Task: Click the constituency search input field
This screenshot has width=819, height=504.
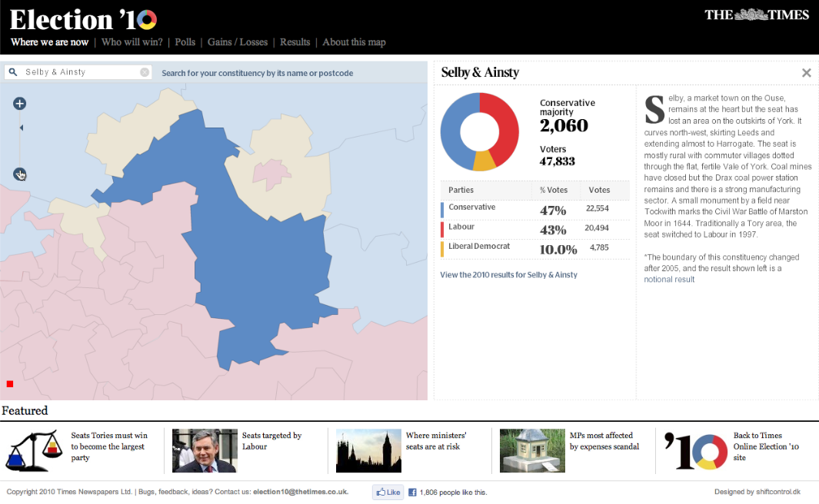Action: [x=78, y=72]
